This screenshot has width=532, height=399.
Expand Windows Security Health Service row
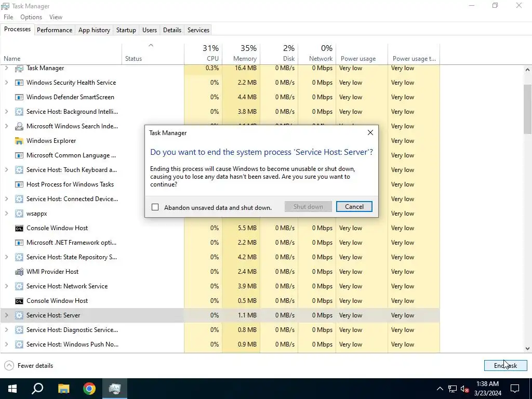tap(6, 83)
